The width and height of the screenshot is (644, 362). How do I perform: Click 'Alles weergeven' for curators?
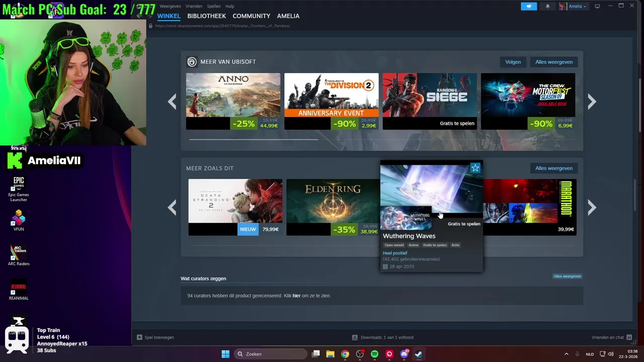(x=567, y=276)
